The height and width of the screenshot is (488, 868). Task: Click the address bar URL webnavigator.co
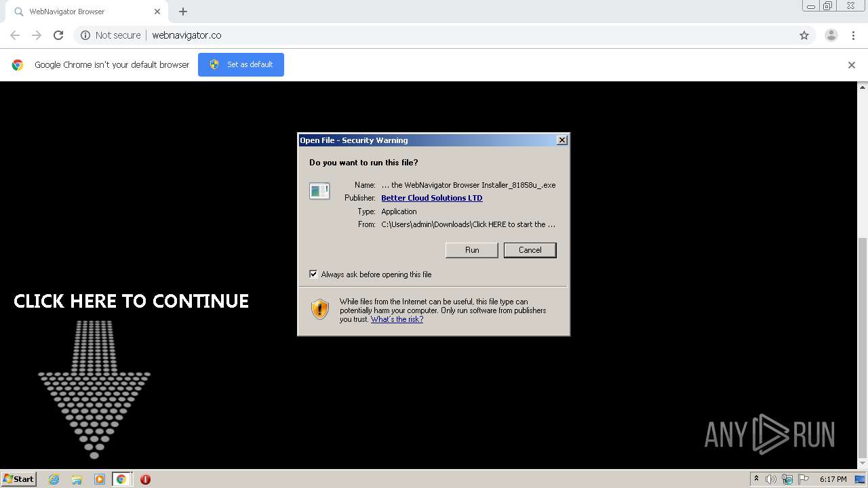coord(186,35)
